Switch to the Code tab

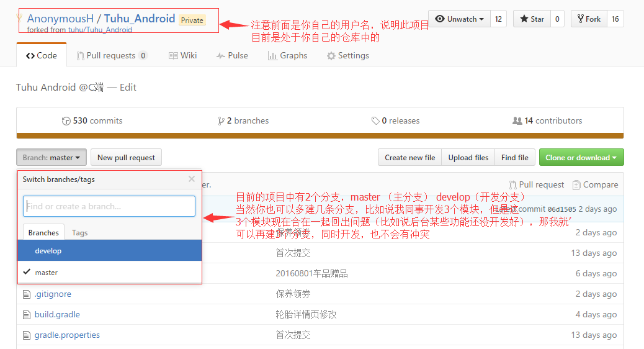(x=42, y=55)
